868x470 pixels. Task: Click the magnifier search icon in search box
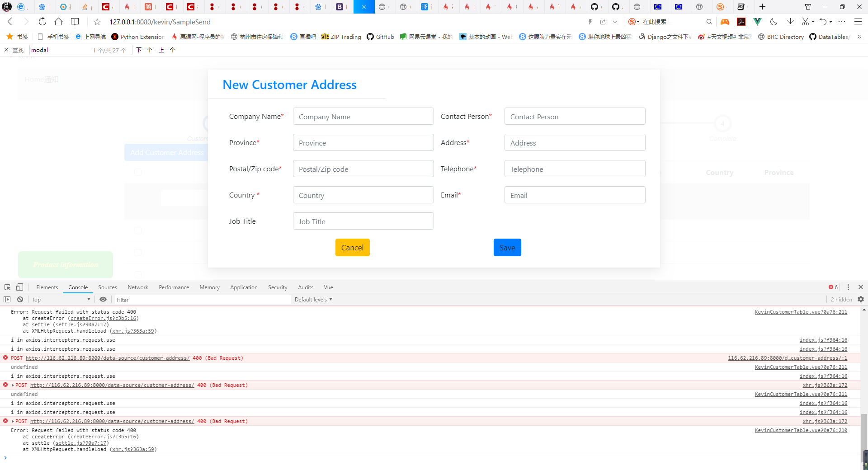click(x=709, y=22)
